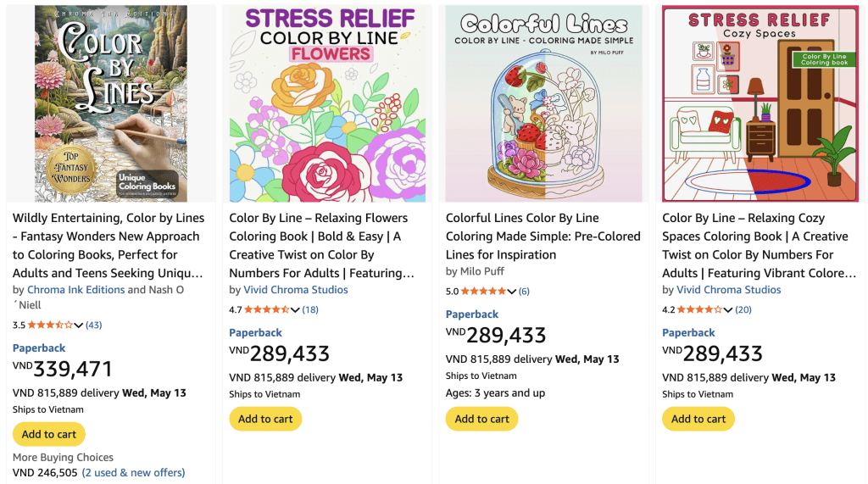Viewport: 868px width, 484px height.
Task: Expand rating chevron on Relaxing Flowers book
Action: pyautogui.click(x=296, y=310)
